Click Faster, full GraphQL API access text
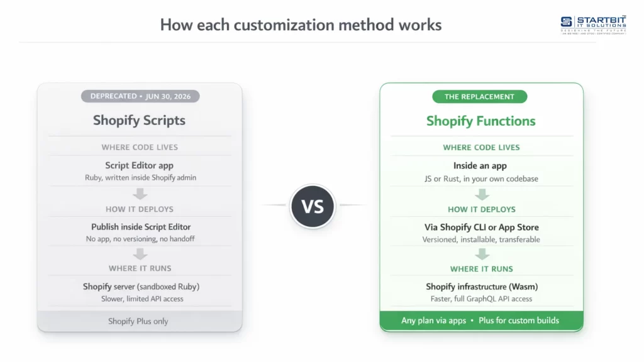The image size is (644, 362). (481, 299)
